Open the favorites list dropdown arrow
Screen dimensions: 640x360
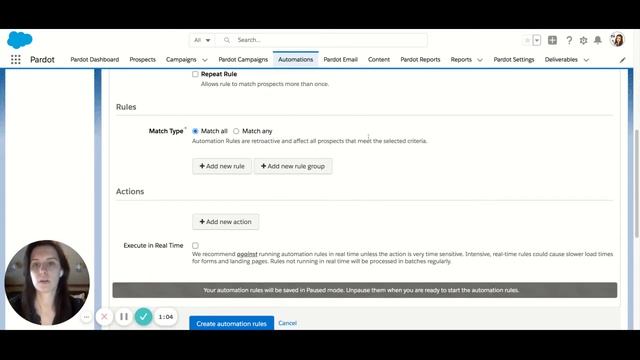[x=537, y=40]
